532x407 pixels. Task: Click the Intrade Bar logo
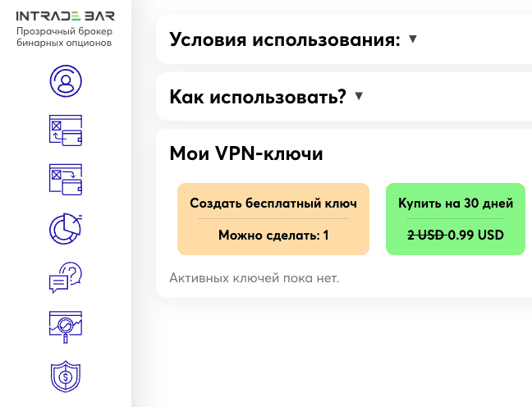pyautogui.click(x=65, y=15)
